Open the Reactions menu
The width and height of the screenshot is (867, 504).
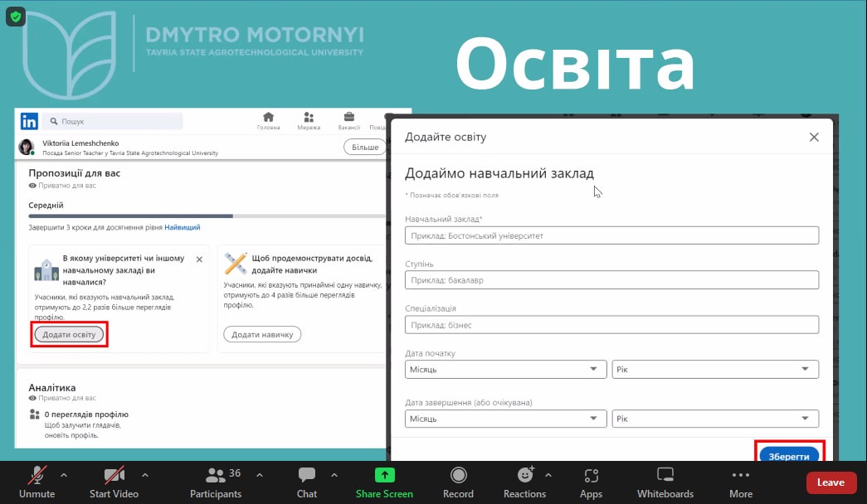click(x=524, y=482)
